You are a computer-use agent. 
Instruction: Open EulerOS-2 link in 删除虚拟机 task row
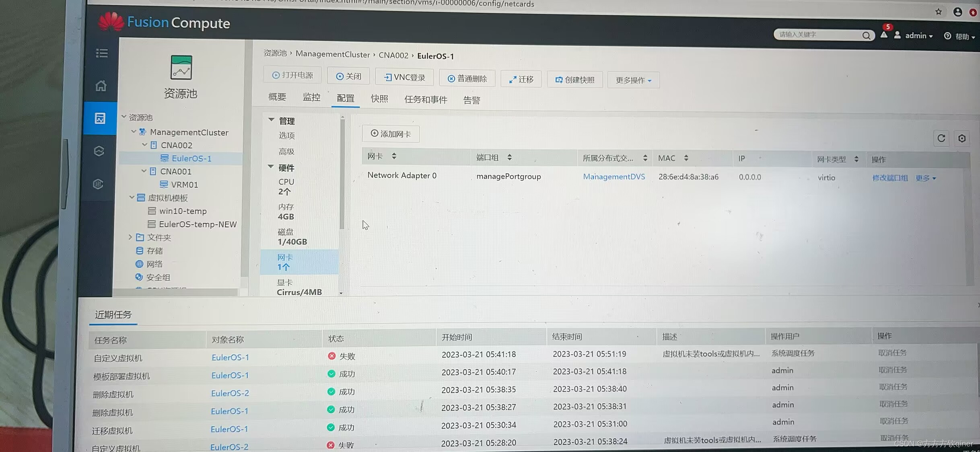pos(230,393)
